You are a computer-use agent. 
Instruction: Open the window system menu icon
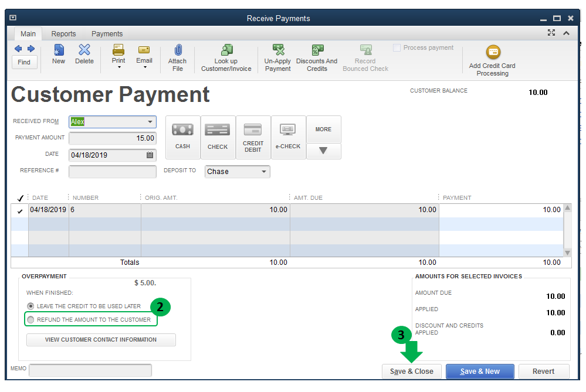[x=13, y=18]
